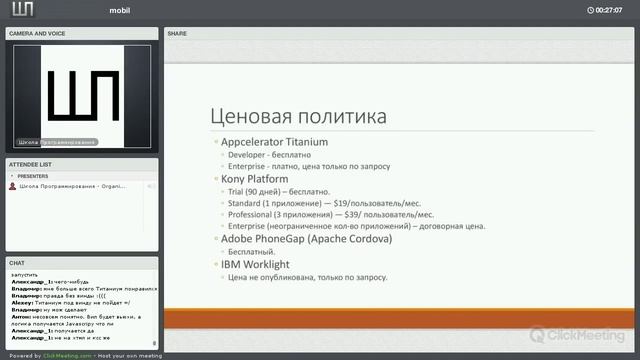Click the clock icon beside session timer
The height and width of the screenshot is (360, 640).
coord(590,10)
